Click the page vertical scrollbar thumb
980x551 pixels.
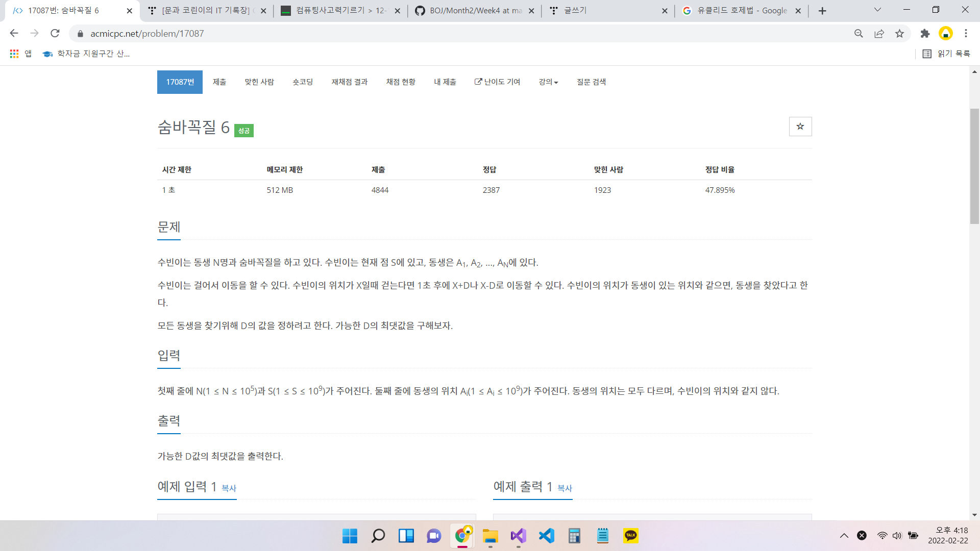click(x=974, y=166)
